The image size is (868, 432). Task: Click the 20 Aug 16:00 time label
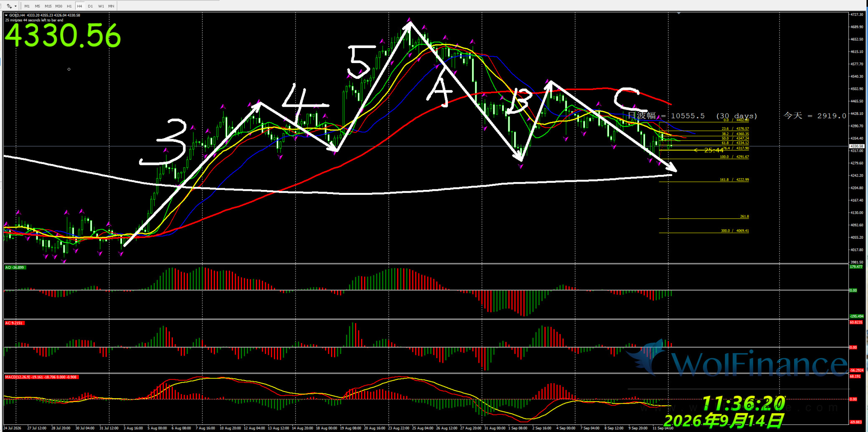pyautogui.click(x=375, y=428)
